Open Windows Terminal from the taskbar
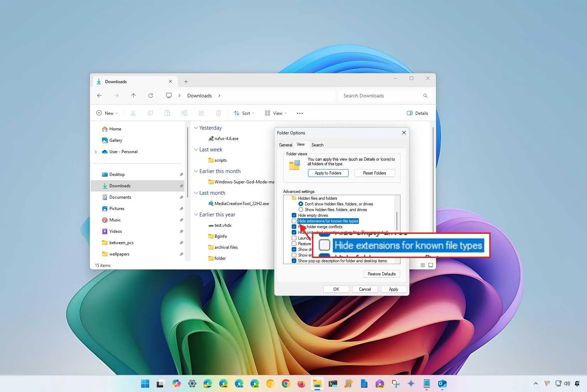The image size is (587, 392). tap(333, 384)
